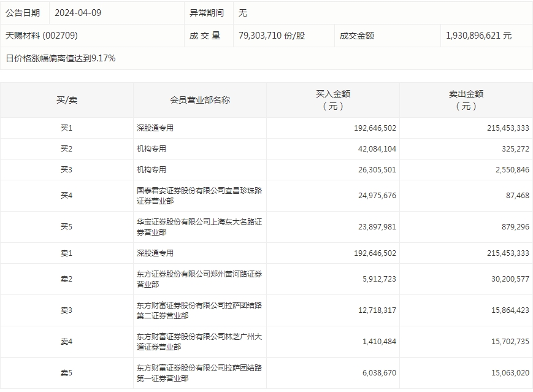This screenshot has height=392, width=533.
Task: Click buy amount 26,305,501
Action: coord(377,170)
